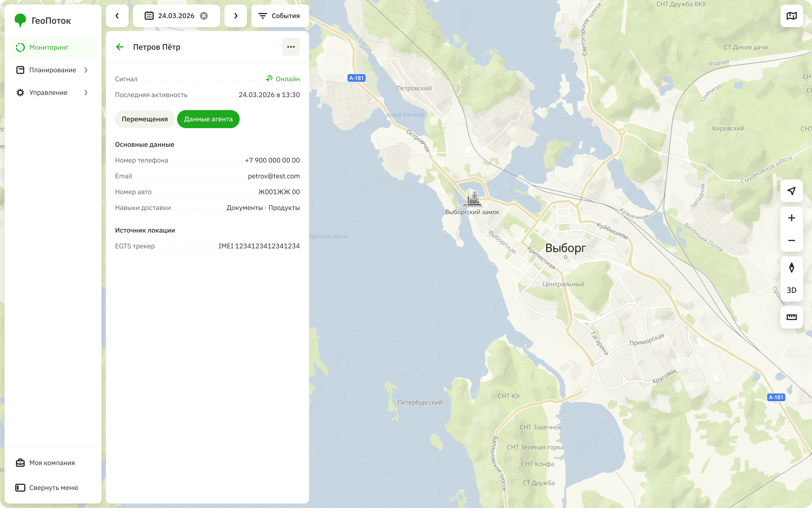Image resolution: width=812 pixels, height=508 pixels.
Task: Select the Данные агента tab
Action: (208, 119)
